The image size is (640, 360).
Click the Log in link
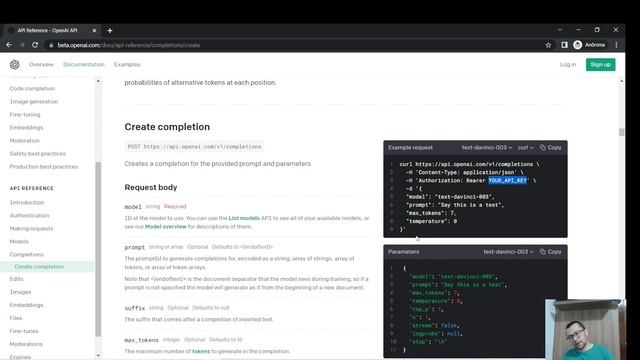pyautogui.click(x=568, y=64)
